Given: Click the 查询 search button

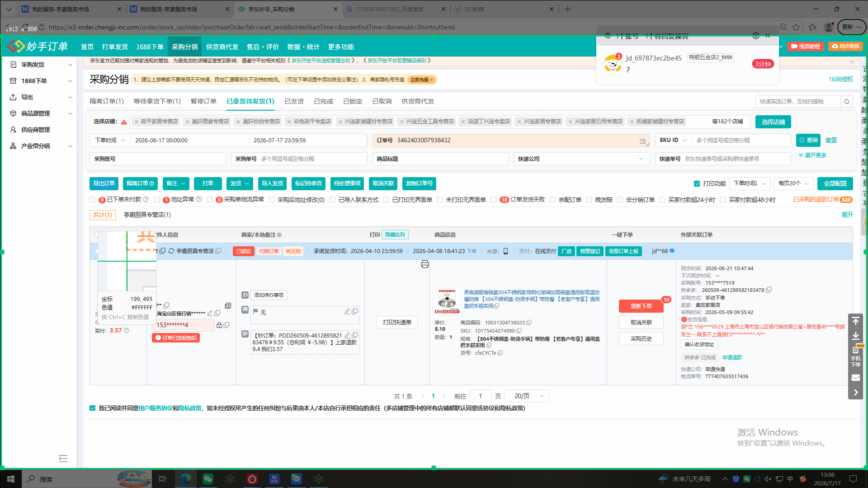Looking at the screenshot, I should [x=808, y=140].
